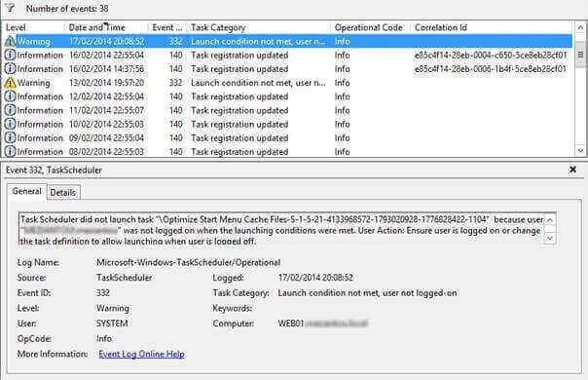This screenshot has height=380, width=588.
Task: Select the 16/02/2014 14:37:56 event row
Action: pos(288,69)
